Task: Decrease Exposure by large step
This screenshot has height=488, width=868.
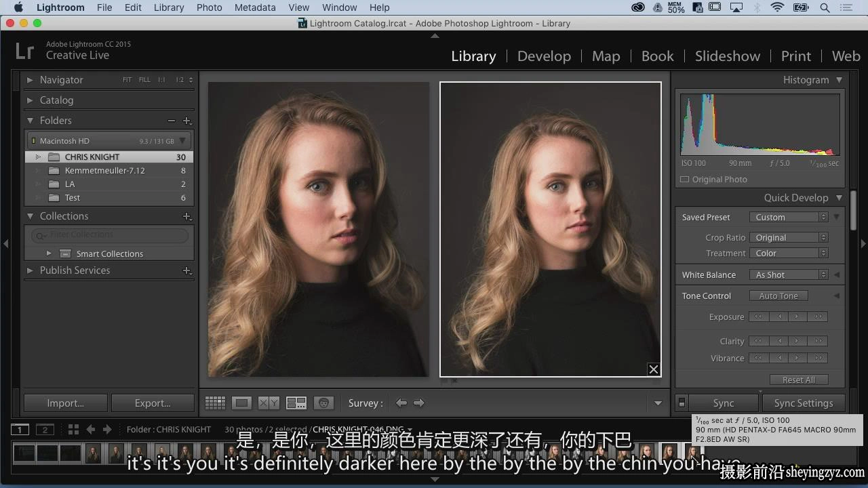Action: point(758,317)
